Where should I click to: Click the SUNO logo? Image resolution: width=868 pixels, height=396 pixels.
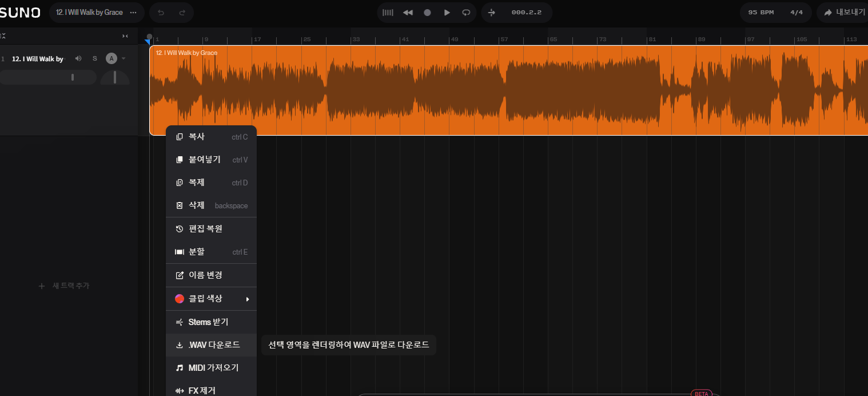click(x=20, y=12)
